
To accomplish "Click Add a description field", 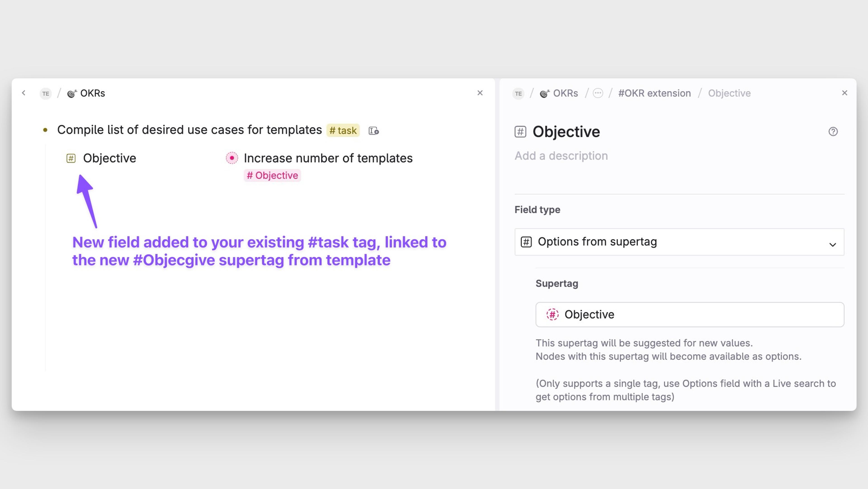I will point(561,156).
